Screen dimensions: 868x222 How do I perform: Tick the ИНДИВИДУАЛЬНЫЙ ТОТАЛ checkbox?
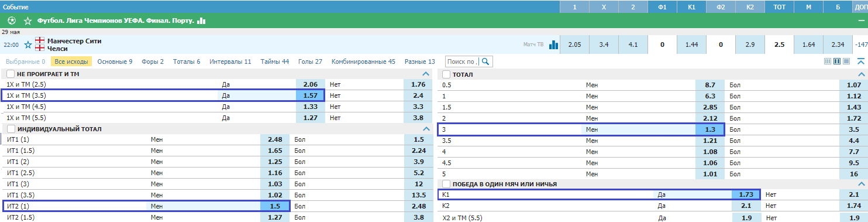tap(11, 129)
